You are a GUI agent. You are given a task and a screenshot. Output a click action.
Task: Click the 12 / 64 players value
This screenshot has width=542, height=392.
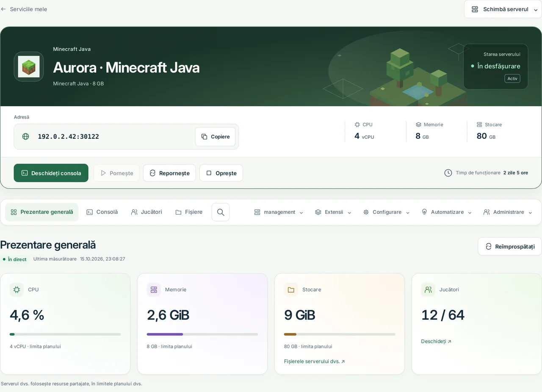pos(443,315)
